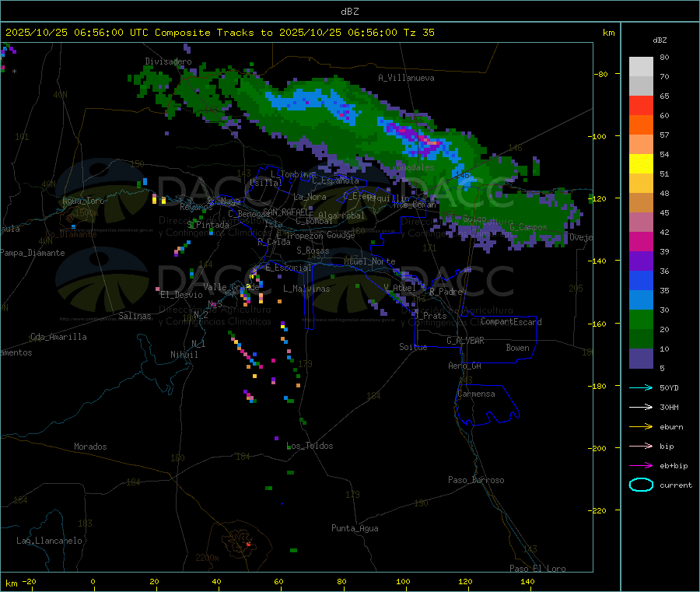Click the CompantEscard label
Screen dimensions: 700x592
pyautogui.click(x=511, y=322)
